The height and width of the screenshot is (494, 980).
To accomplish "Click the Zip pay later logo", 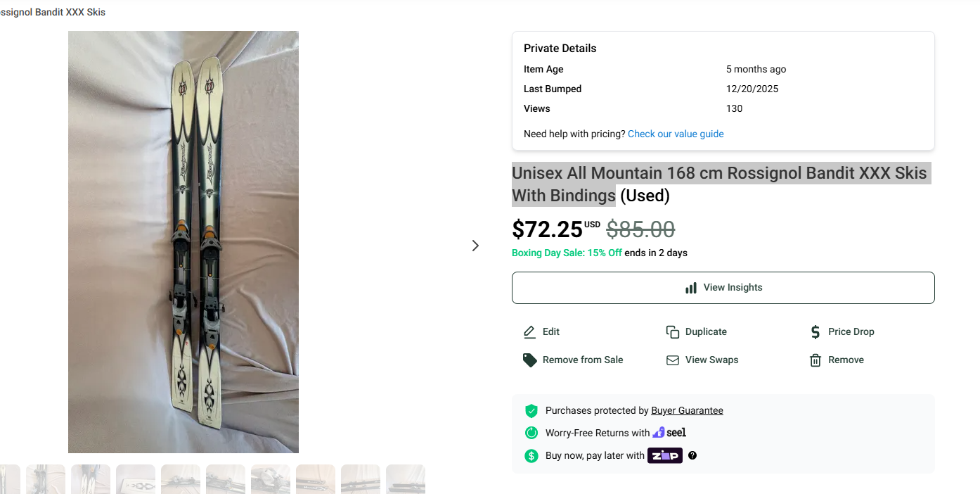I will pyautogui.click(x=664, y=455).
